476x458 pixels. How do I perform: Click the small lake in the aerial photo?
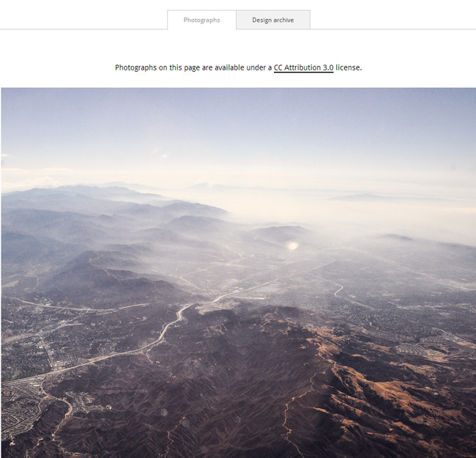point(268,289)
